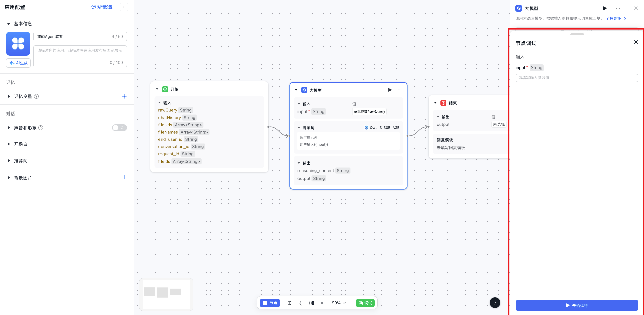Screen dimensions: 644x315
Task: Collapse the 输出 section in the 大模型 node
Action: pos(299,163)
